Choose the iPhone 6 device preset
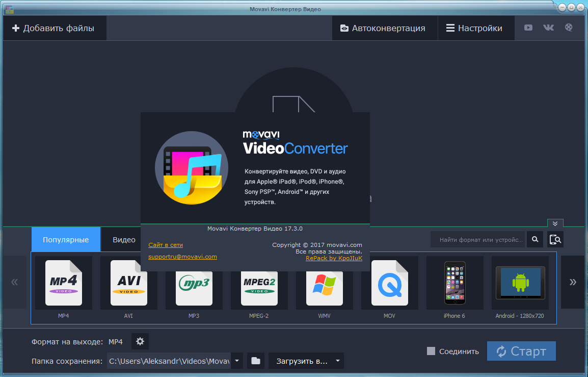 click(455, 284)
